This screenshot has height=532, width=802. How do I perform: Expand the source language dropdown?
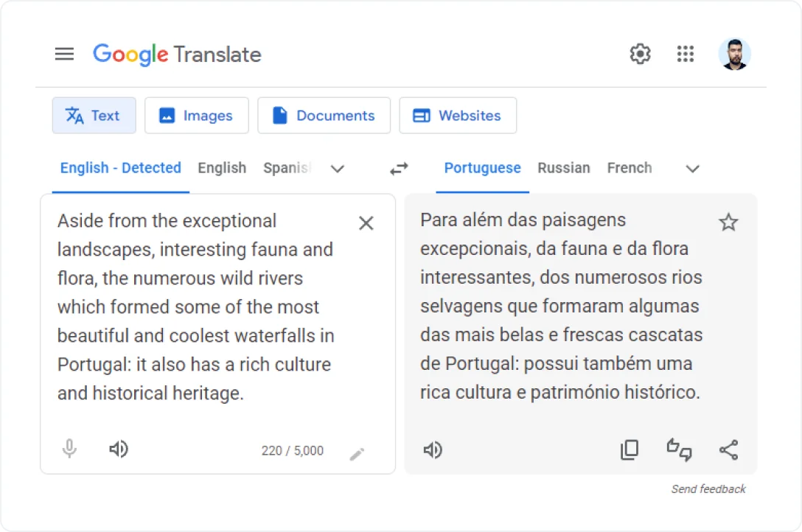(338, 169)
